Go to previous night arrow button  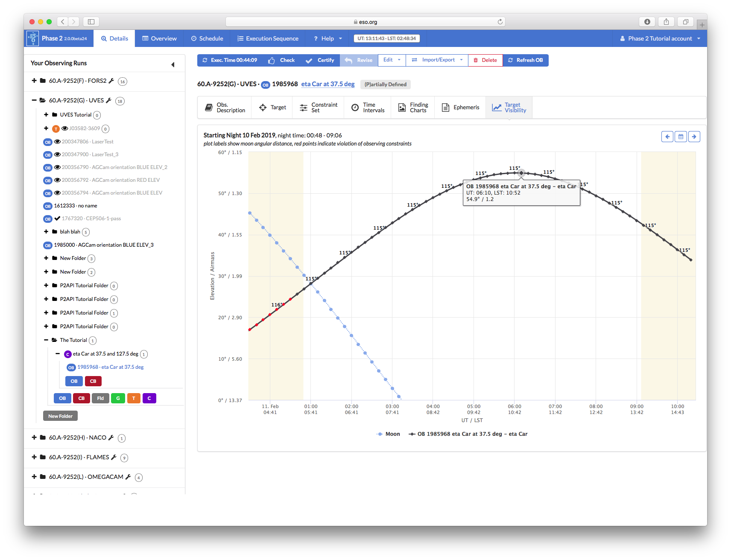[667, 137]
